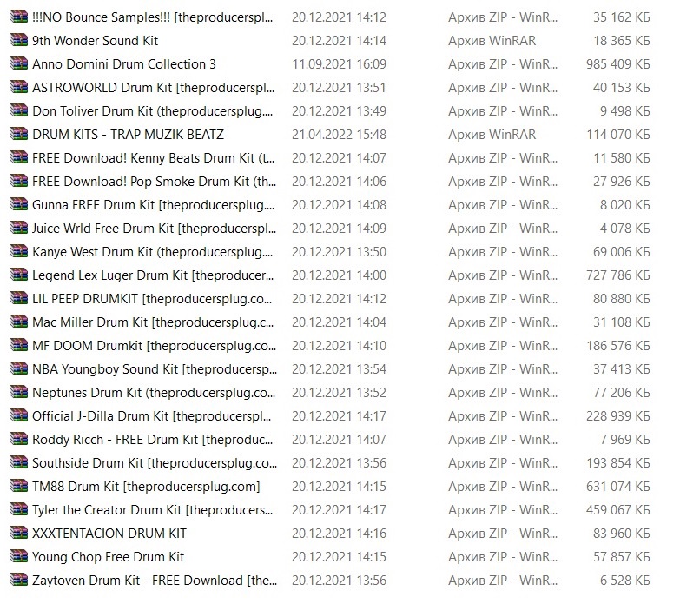Select the Kanye West Drum Kit archive icon
The image size is (700, 604).
(x=19, y=251)
